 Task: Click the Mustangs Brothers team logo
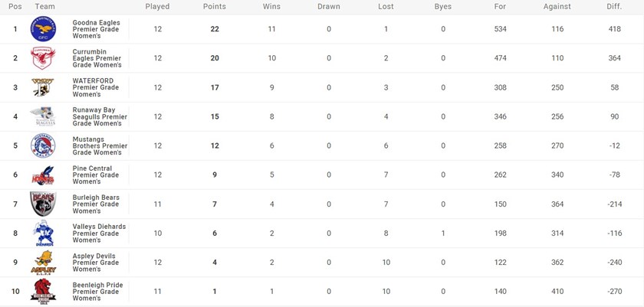coord(43,146)
